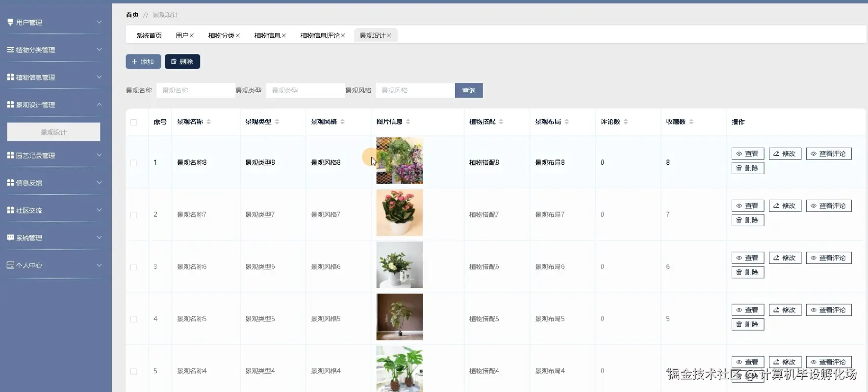Check the row 景观名称6 checkbox
Image resolution: width=868 pixels, height=392 pixels.
pyautogui.click(x=134, y=267)
